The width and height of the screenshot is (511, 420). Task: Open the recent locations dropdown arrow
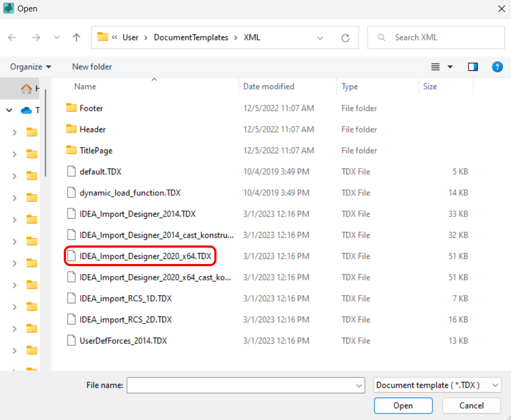tap(57, 38)
